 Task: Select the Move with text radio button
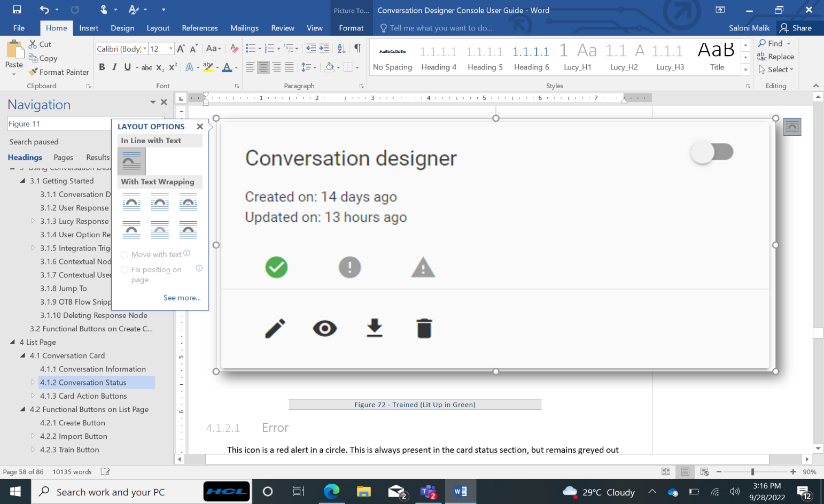pyautogui.click(x=125, y=254)
